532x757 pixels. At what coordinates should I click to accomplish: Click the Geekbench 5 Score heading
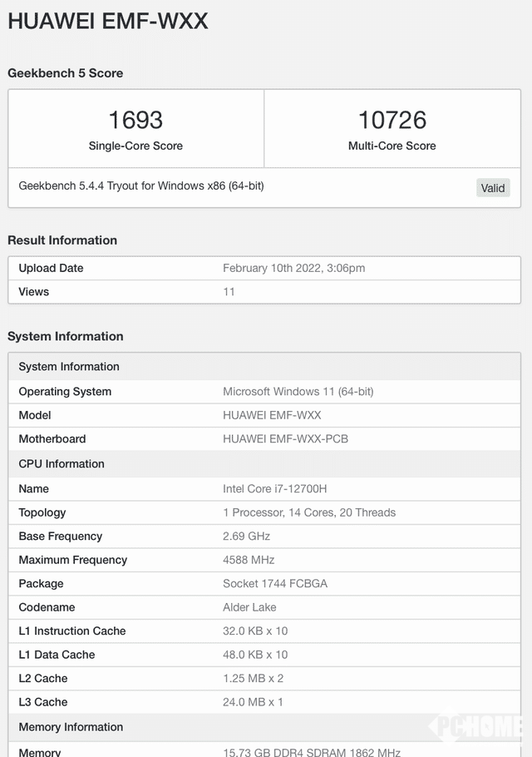tap(65, 73)
